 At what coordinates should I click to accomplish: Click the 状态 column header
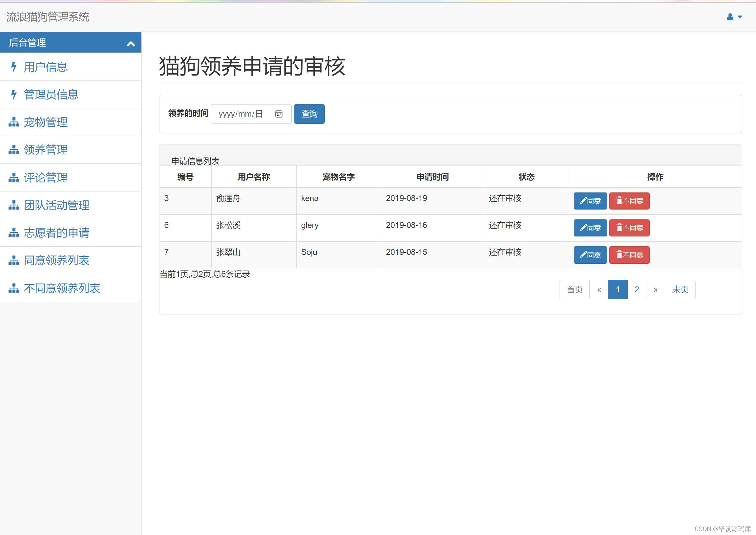(527, 177)
